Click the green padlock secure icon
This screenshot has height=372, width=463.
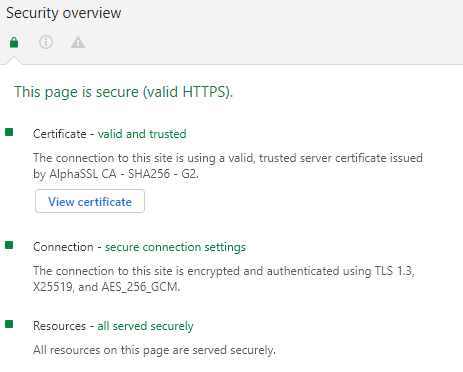(x=14, y=42)
